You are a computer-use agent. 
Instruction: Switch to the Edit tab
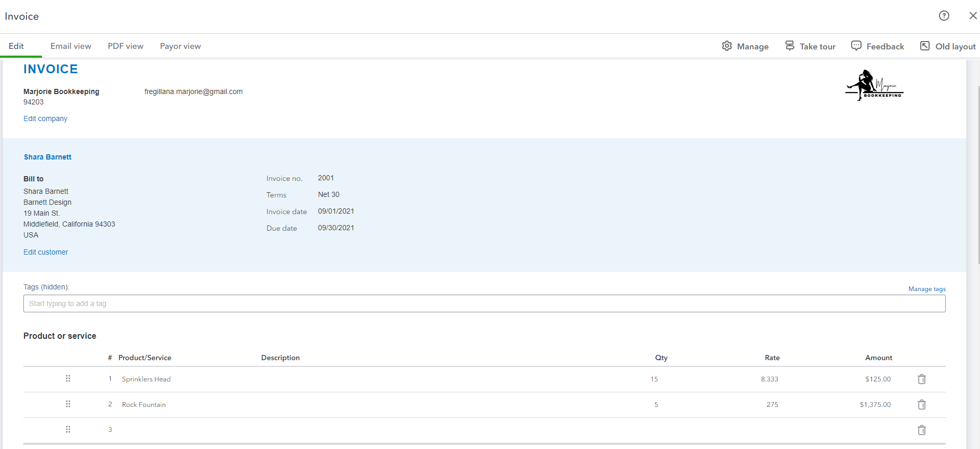(x=16, y=46)
